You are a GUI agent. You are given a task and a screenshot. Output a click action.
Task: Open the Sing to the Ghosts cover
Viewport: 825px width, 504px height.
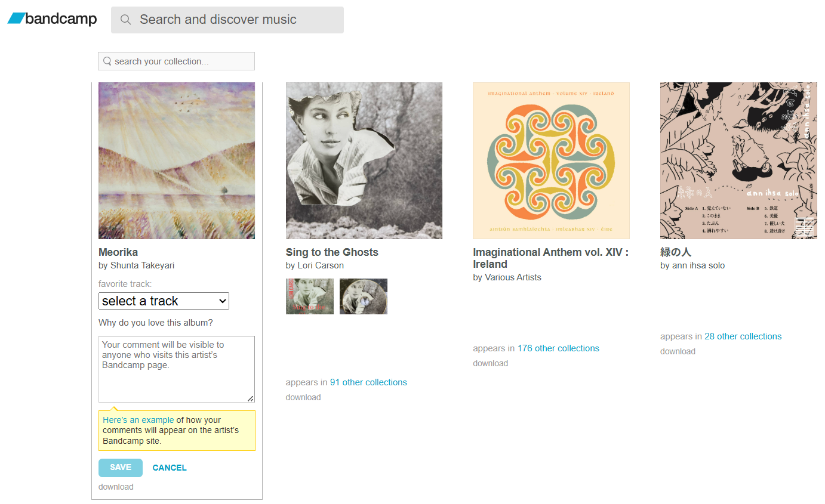click(x=364, y=160)
